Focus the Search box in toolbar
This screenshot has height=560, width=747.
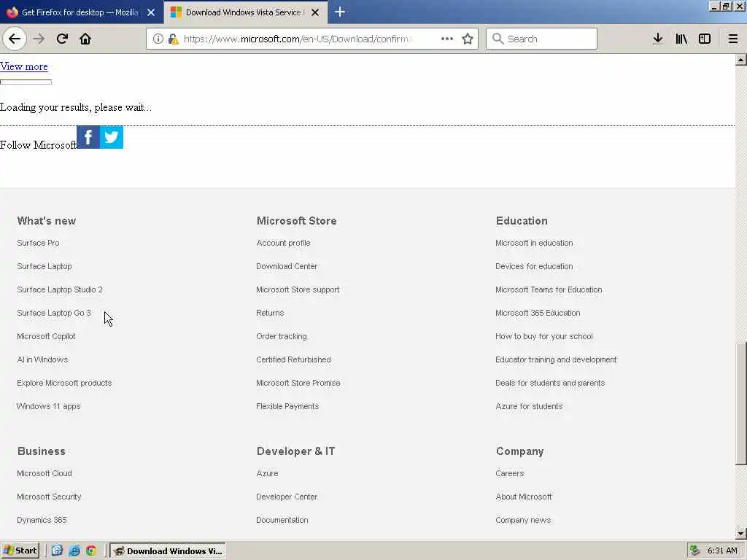tap(542, 39)
